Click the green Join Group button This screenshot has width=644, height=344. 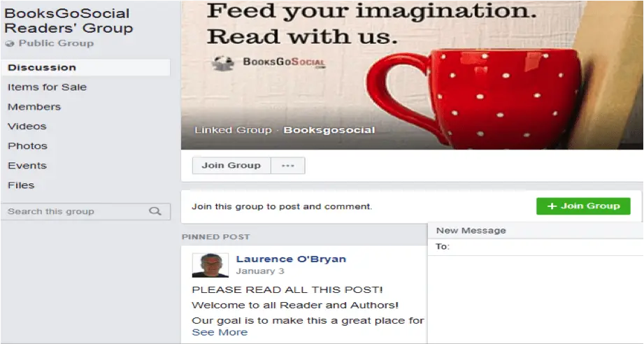point(583,206)
